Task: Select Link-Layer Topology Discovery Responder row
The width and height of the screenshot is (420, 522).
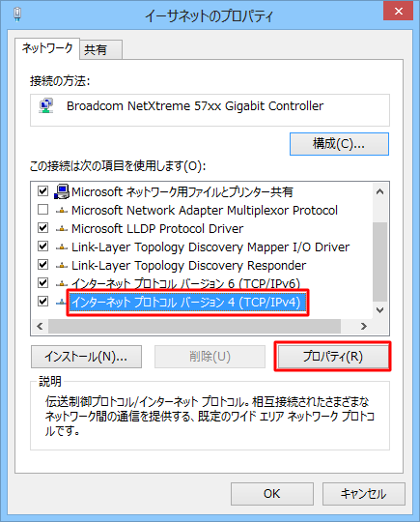Action: point(189,266)
